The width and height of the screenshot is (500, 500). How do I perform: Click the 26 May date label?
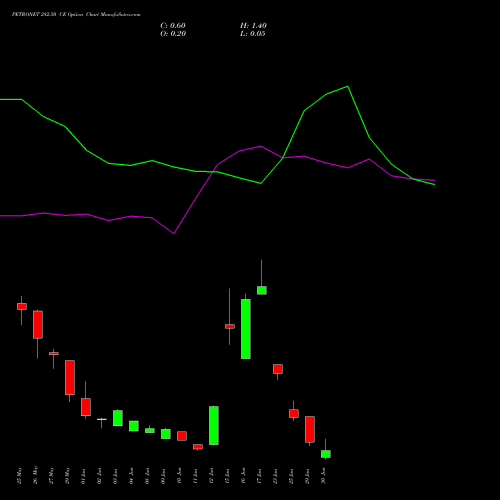36,475
